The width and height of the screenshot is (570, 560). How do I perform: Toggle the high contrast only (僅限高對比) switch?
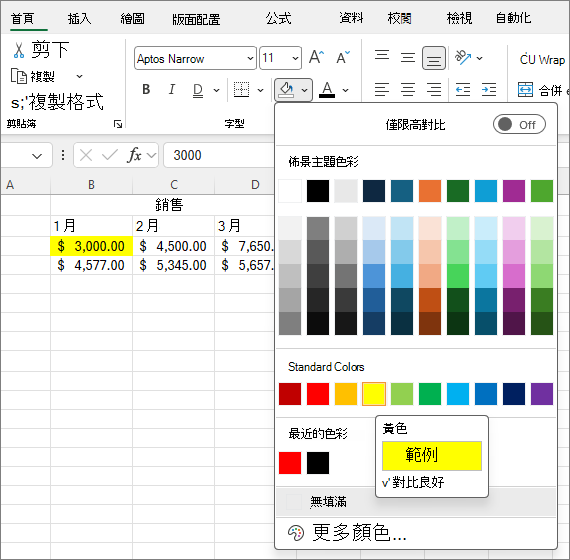[x=519, y=125]
